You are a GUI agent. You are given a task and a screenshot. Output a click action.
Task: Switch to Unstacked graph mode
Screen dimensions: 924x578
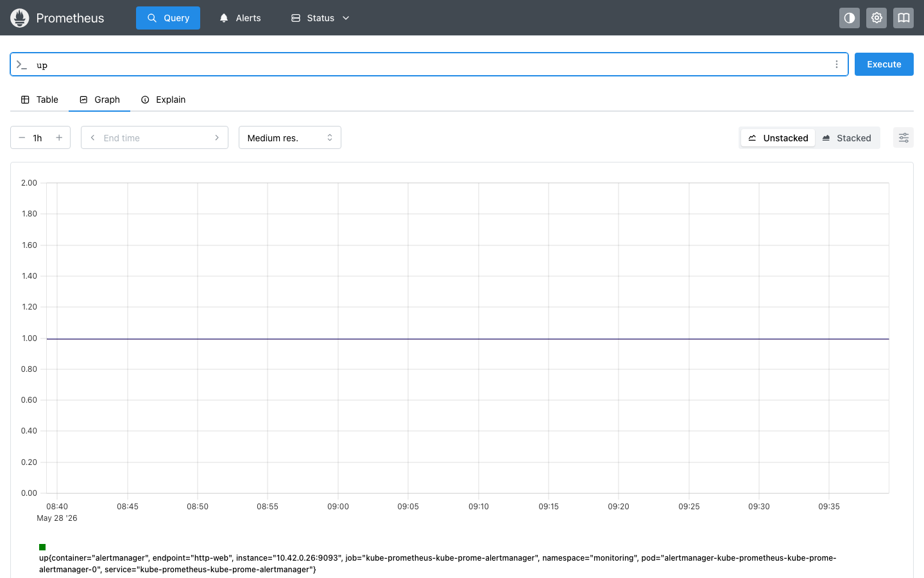click(778, 138)
